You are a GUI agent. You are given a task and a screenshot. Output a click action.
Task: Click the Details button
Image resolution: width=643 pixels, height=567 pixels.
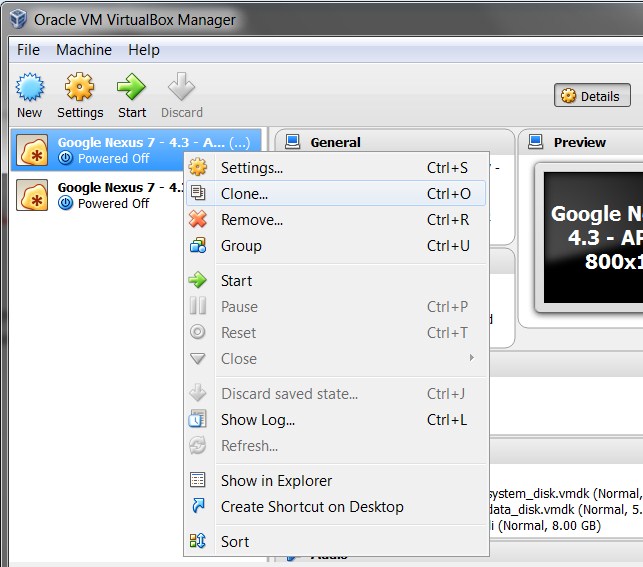pyautogui.click(x=592, y=96)
